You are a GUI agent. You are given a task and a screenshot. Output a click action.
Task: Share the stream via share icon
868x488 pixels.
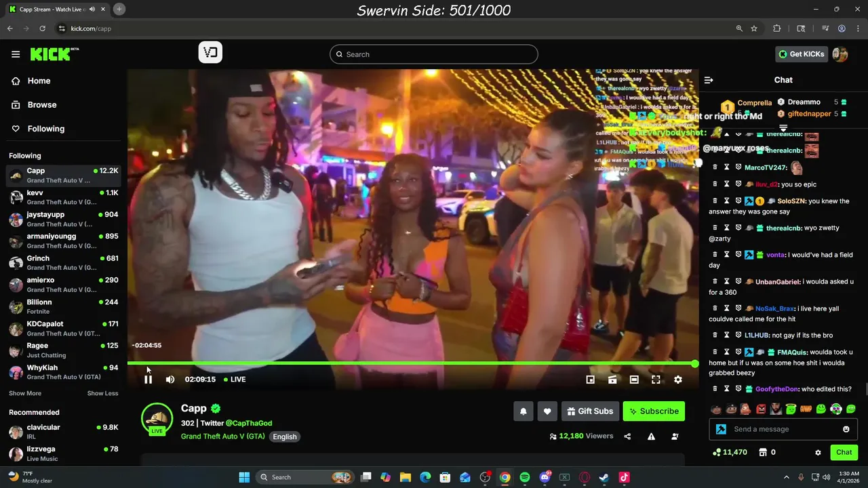(x=627, y=436)
